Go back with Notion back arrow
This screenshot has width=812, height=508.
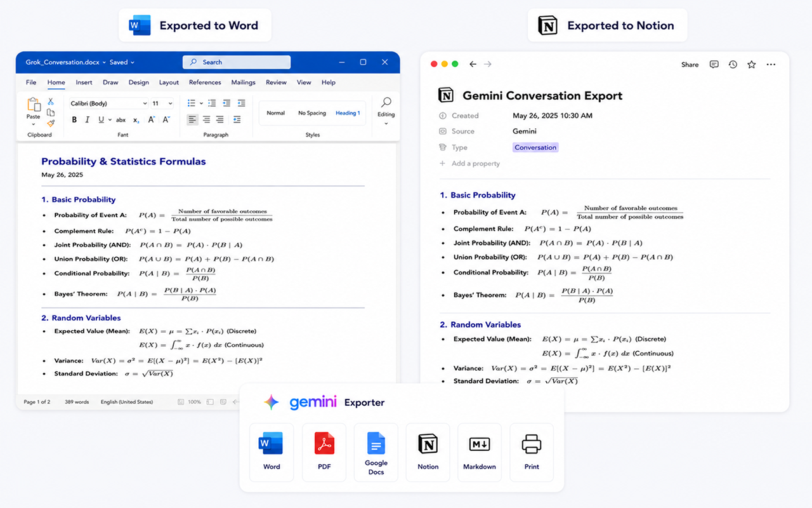coord(473,64)
